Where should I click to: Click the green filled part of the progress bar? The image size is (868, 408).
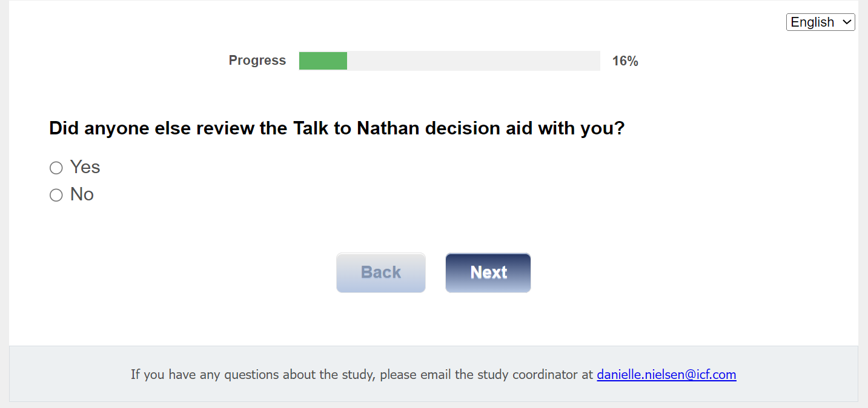coord(323,61)
